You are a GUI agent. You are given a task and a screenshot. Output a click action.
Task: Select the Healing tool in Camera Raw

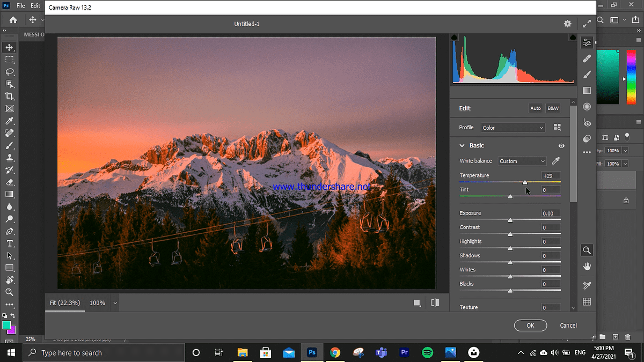click(x=587, y=58)
